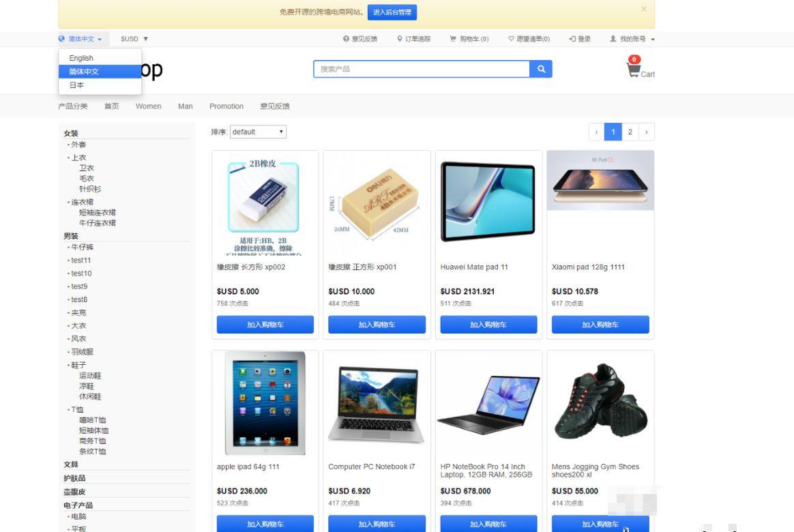This screenshot has width=794, height=532.
Task: Open the 购物车 (0) cart link
Action: pyautogui.click(x=469, y=39)
